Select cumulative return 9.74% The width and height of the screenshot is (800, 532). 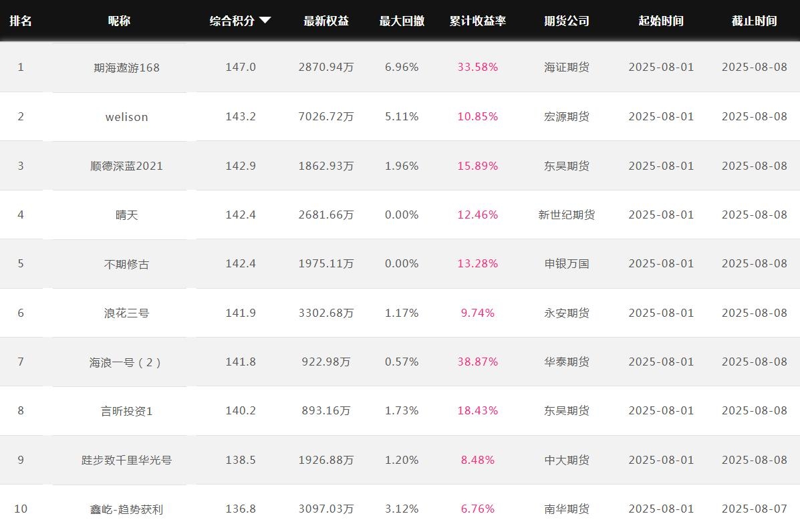[x=478, y=313]
